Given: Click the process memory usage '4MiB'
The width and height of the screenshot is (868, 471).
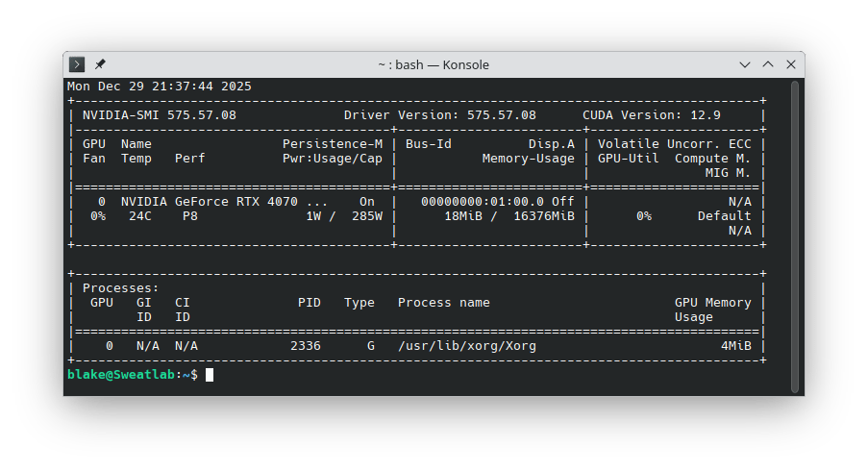Looking at the screenshot, I should point(736,346).
